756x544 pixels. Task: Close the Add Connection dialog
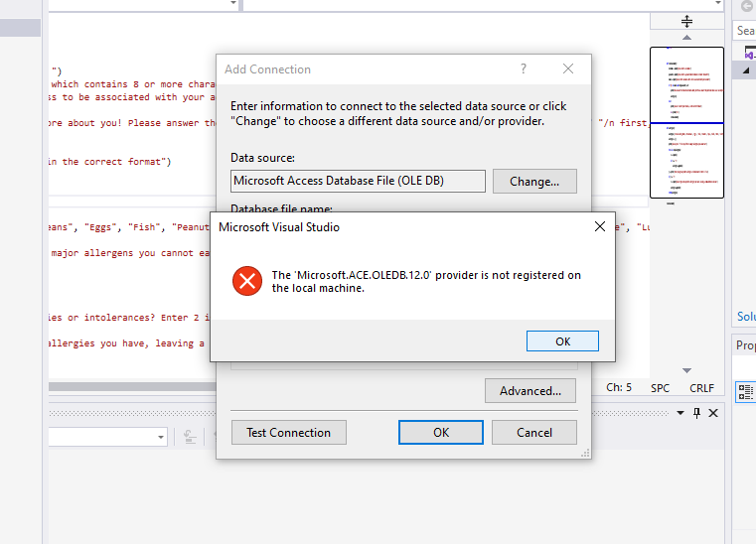(x=568, y=68)
